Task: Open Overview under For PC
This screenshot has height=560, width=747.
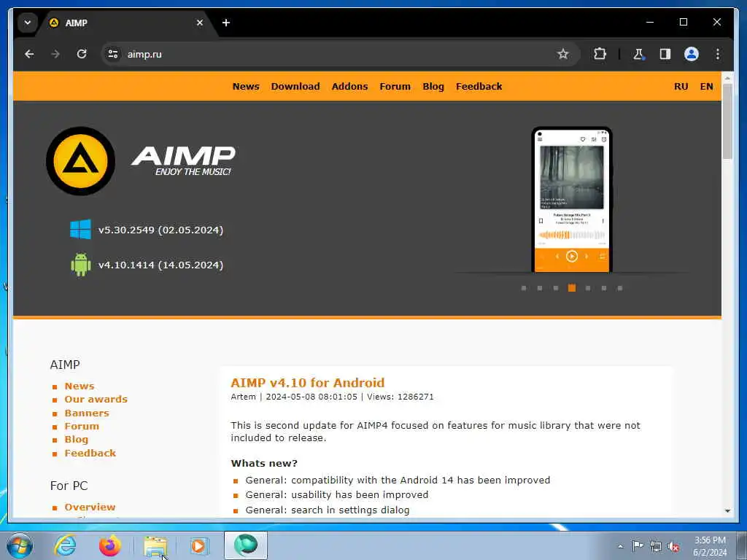Action: coord(90,507)
